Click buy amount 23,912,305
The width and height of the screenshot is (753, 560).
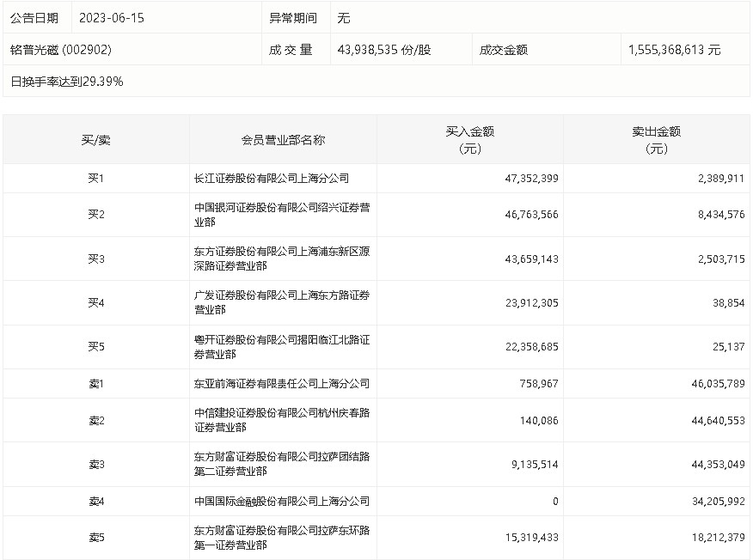click(x=531, y=303)
